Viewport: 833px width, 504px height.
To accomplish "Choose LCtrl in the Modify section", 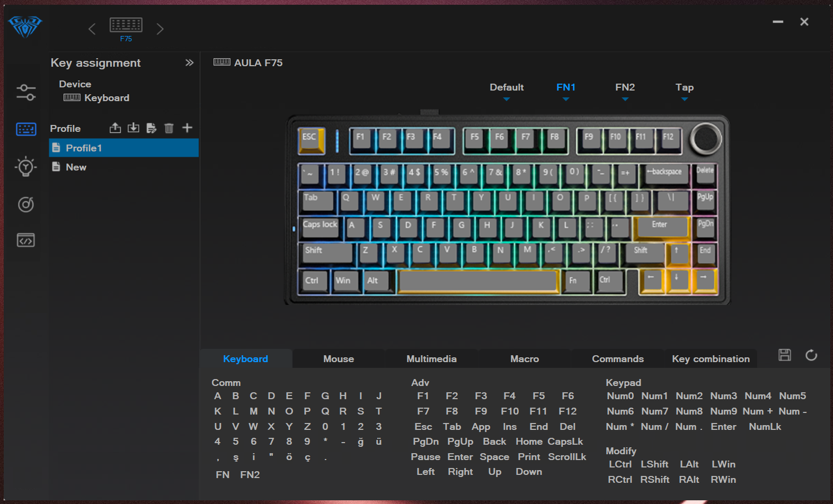I will tap(620, 464).
